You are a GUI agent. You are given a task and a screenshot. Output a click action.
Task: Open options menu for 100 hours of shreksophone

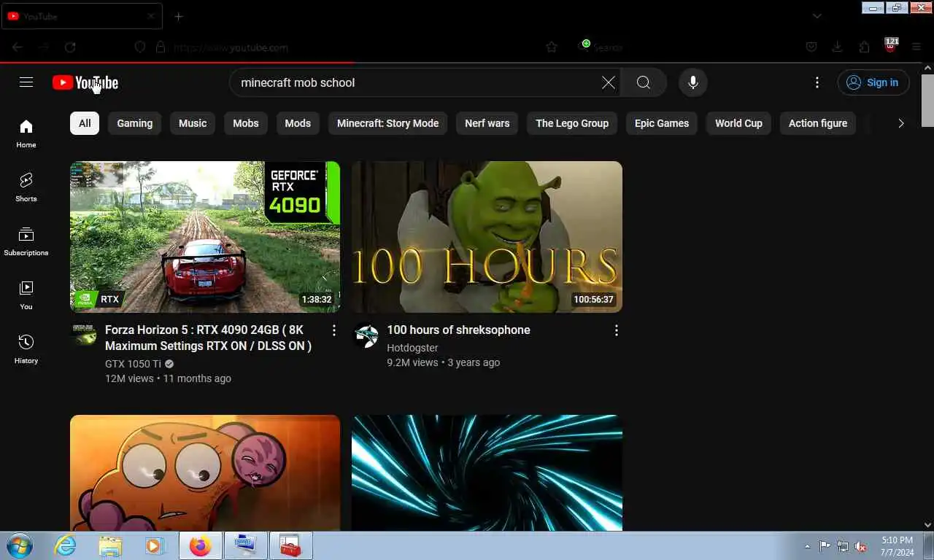click(x=617, y=330)
